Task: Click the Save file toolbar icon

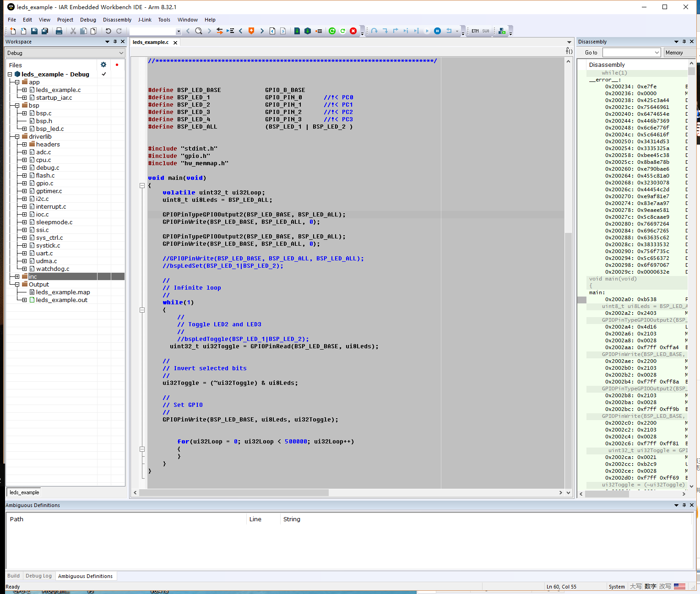Action: click(x=34, y=31)
